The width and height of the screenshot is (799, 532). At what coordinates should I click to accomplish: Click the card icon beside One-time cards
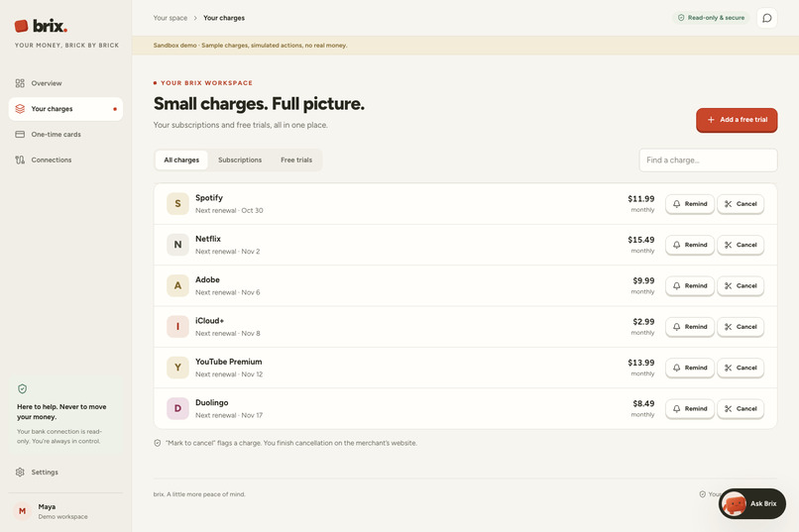coord(20,135)
